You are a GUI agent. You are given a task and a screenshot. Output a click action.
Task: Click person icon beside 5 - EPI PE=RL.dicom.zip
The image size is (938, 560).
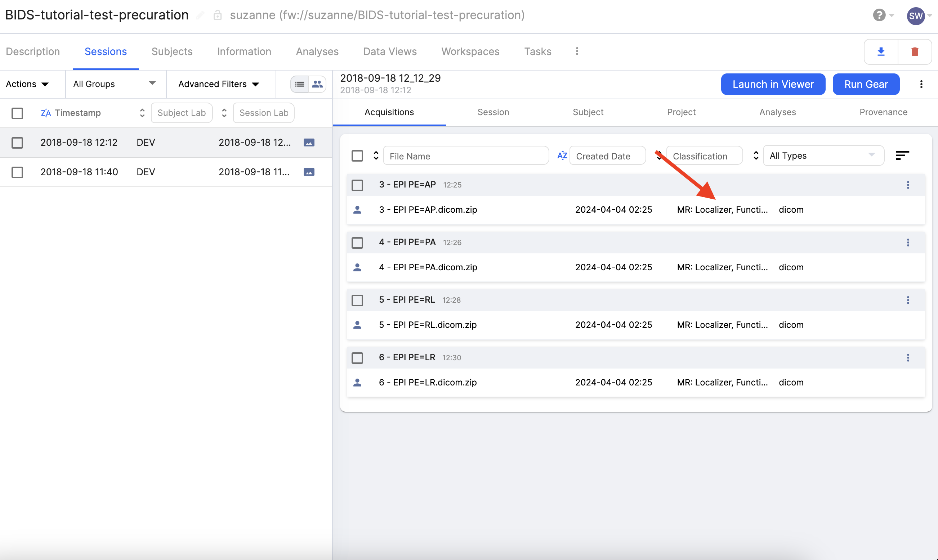coord(357,325)
